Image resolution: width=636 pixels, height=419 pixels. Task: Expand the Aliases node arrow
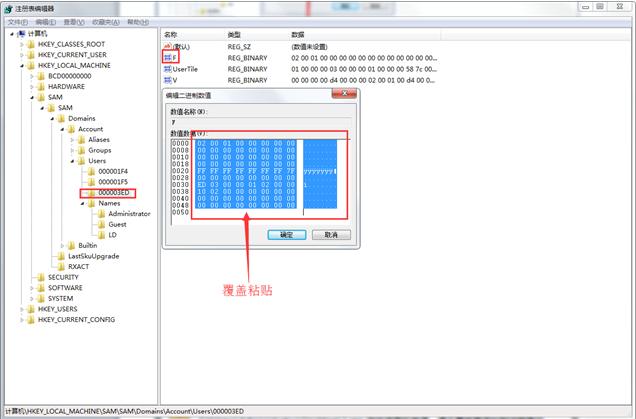(x=73, y=140)
